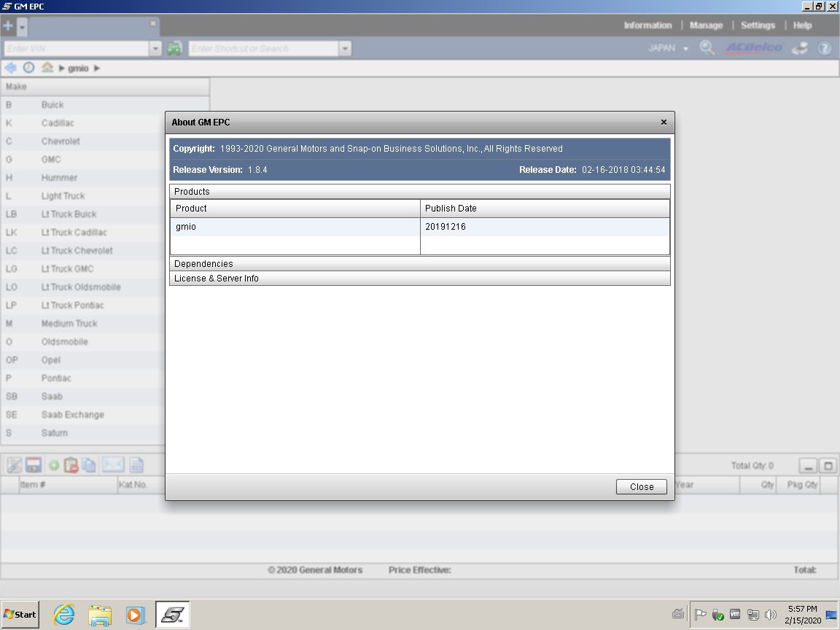Screen dimensions: 840x630
Task: Collapse the Products section header
Action: pos(419,191)
